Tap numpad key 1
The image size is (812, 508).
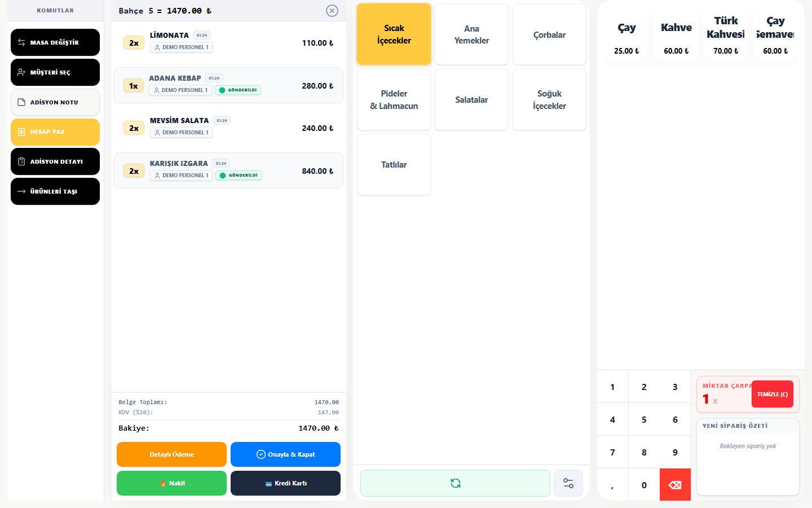612,387
